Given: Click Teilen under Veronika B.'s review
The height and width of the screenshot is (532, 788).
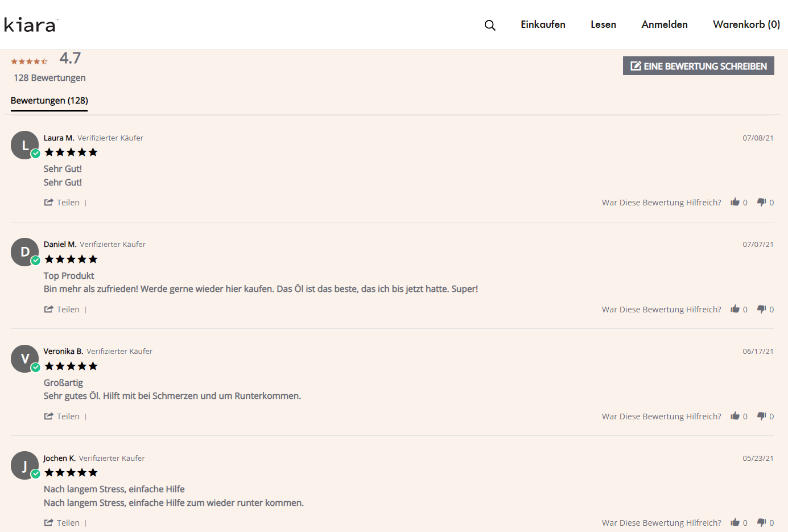Looking at the screenshot, I should (62, 416).
